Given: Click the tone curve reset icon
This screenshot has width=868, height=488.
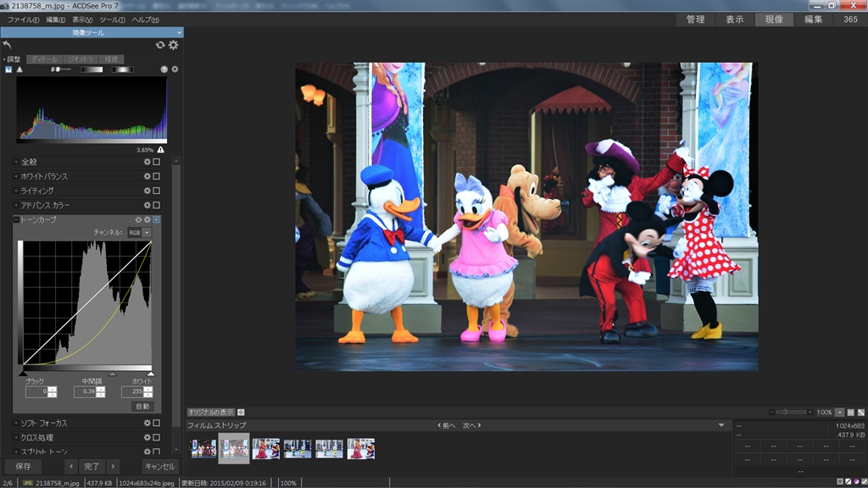Looking at the screenshot, I should point(138,219).
